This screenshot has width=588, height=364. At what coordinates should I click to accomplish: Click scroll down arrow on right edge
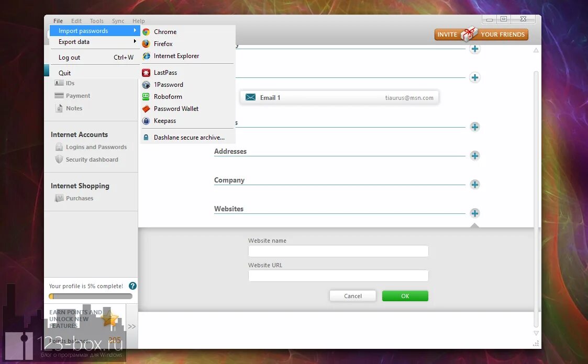coord(536,333)
